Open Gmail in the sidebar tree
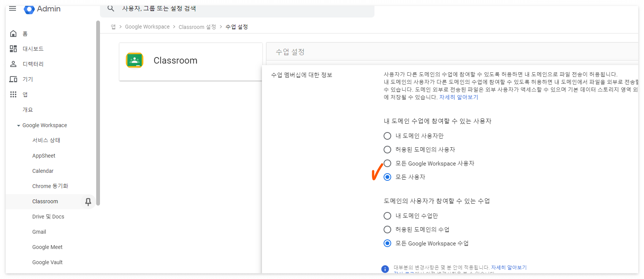644x279 pixels. click(x=39, y=232)
